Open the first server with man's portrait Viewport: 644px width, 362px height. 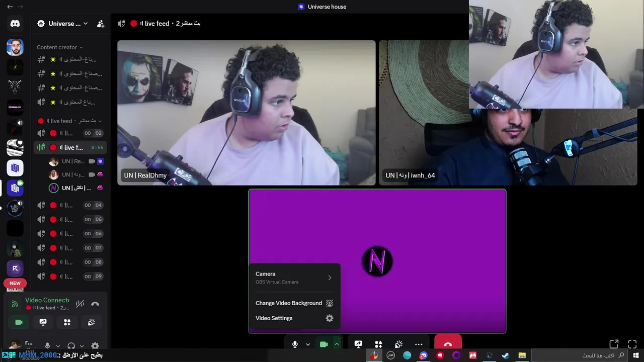pyautogui.click(x=15, y=47)
